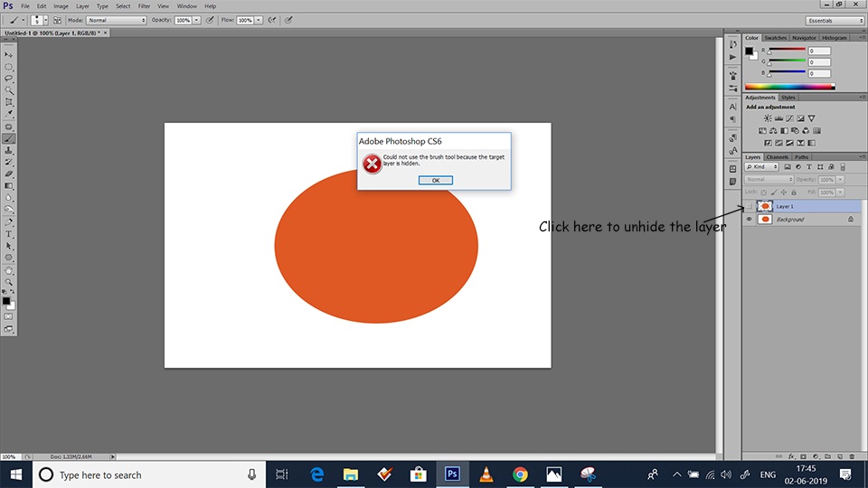Select the Lasso tool
Viewport: 868px width, 488px height.
pyautogui.click(x=8, y=79)
